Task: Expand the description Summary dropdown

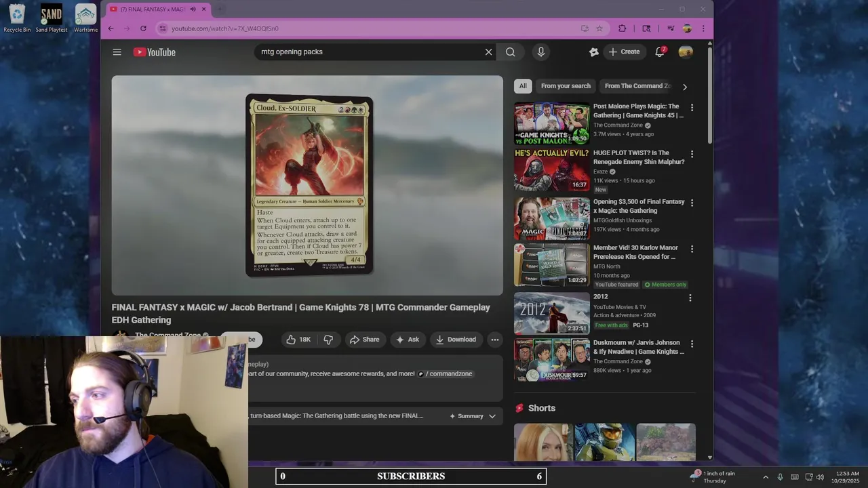Action: (473, 416)
